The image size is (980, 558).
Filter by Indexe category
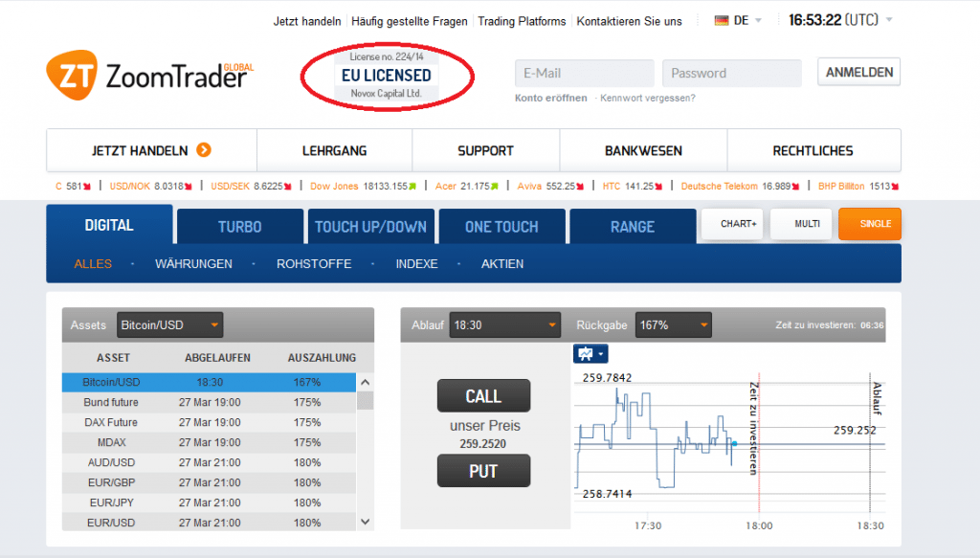coord(417,264)
